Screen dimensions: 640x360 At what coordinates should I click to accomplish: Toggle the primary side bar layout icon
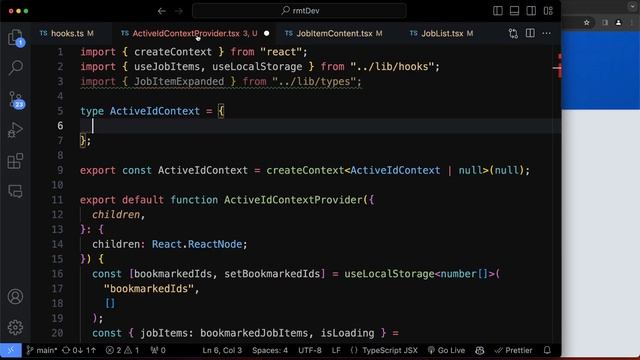coord(498,11)
